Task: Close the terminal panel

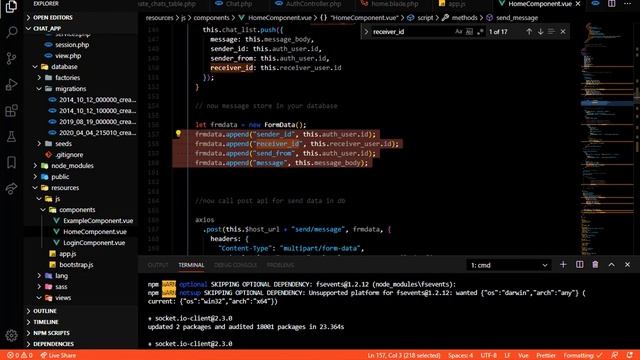Action: pos(627,265)
